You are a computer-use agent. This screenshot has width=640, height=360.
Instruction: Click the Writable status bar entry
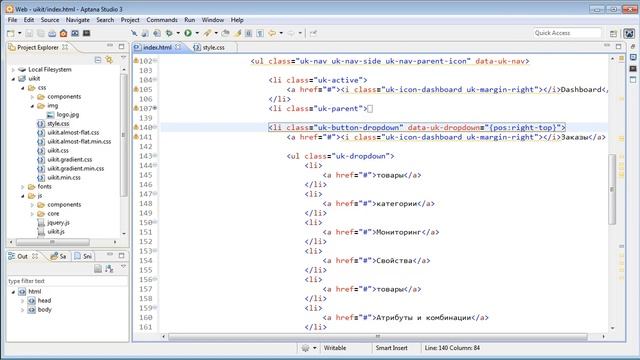[335, 348]
